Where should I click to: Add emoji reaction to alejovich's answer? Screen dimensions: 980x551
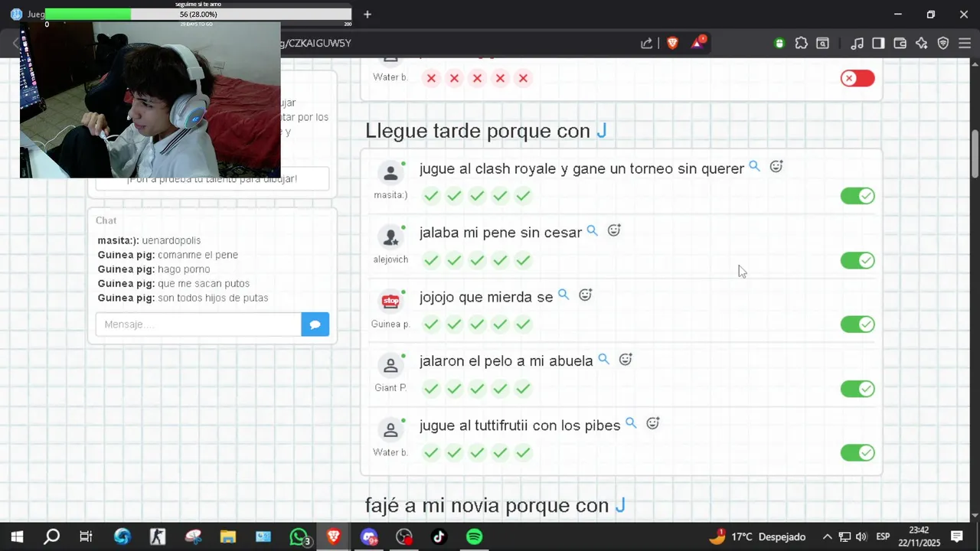point(613,230)
